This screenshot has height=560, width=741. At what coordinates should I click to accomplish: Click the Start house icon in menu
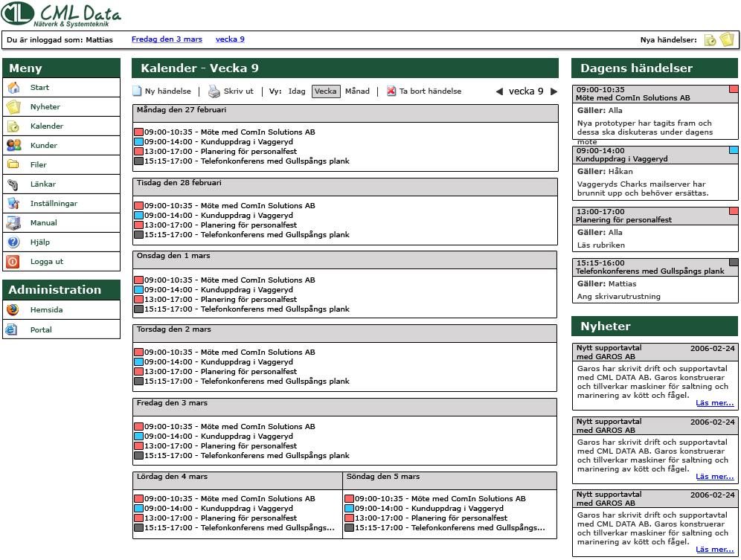tap(13, 88)
